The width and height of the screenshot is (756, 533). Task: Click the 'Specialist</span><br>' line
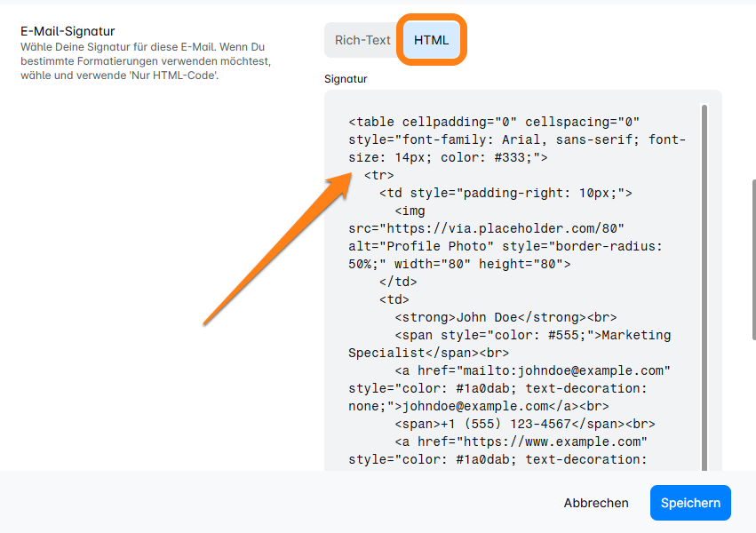tap(428, 353)
